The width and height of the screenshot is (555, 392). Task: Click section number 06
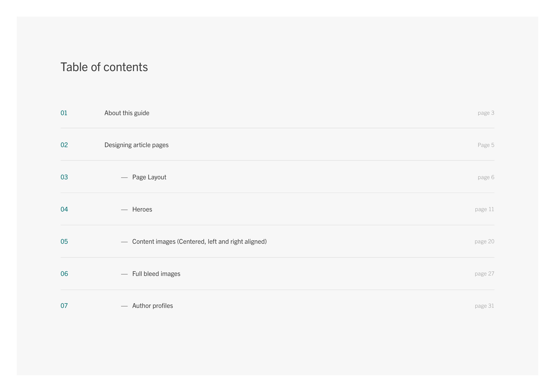64,274
